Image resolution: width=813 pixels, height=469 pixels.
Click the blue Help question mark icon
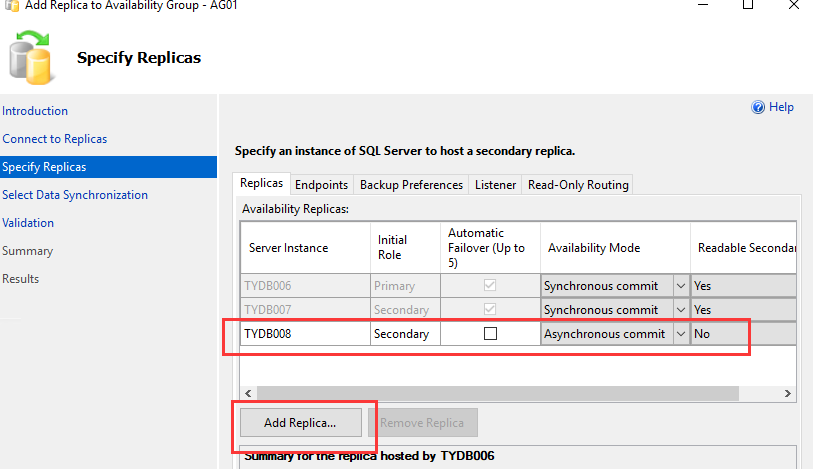tap(758, 107)
